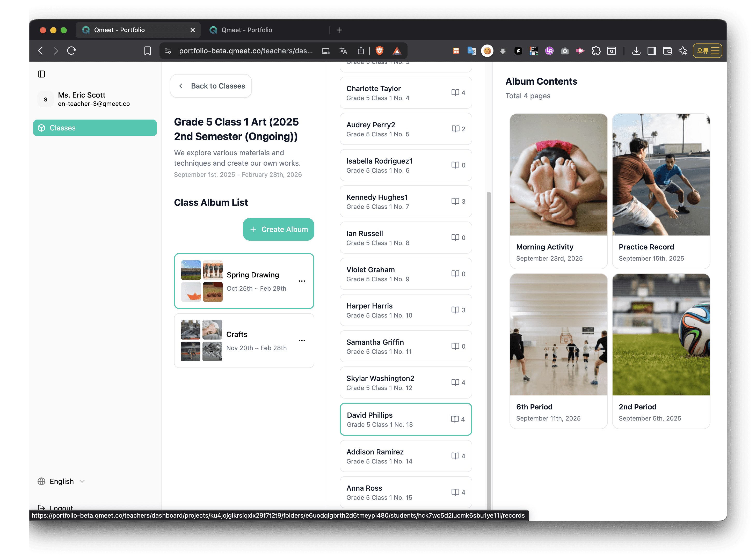Toggle the app sidebar panel icon
Viewport: 756px width, 559px height.
click(41, 74)
